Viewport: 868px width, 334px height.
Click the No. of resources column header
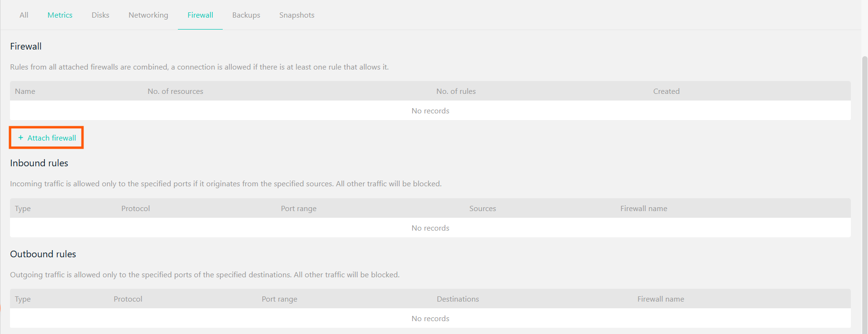pos(175,91)
